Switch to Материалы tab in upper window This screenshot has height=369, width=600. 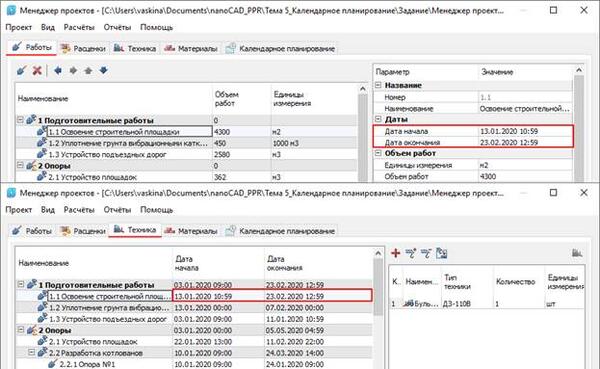pyautogui.click(x=191, y=49)
